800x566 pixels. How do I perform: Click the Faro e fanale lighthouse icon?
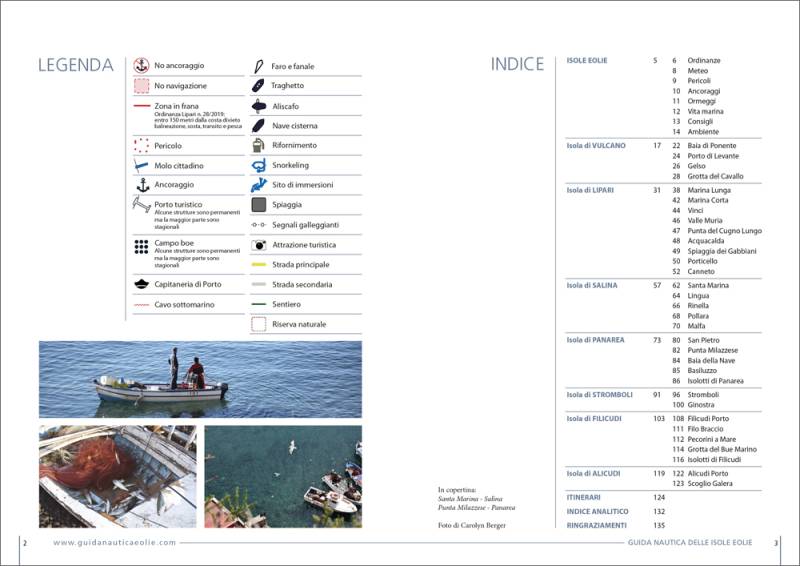point(258,66)
